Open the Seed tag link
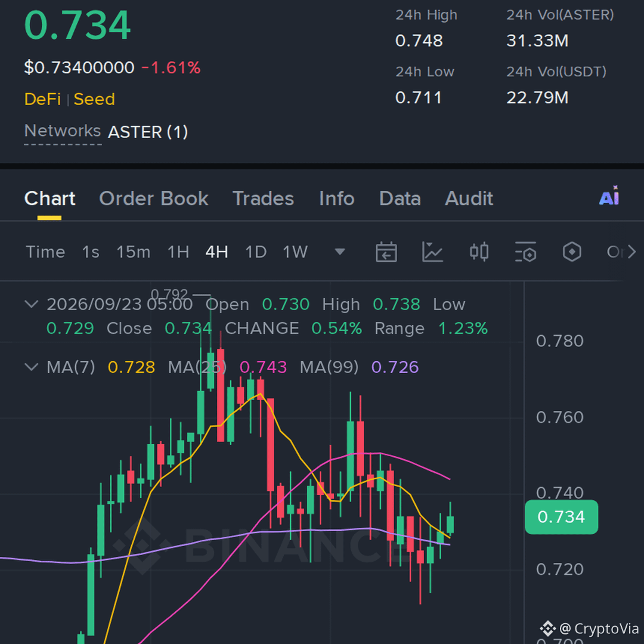This screenshot has width=644, height=644. click(x=94, y=99)
